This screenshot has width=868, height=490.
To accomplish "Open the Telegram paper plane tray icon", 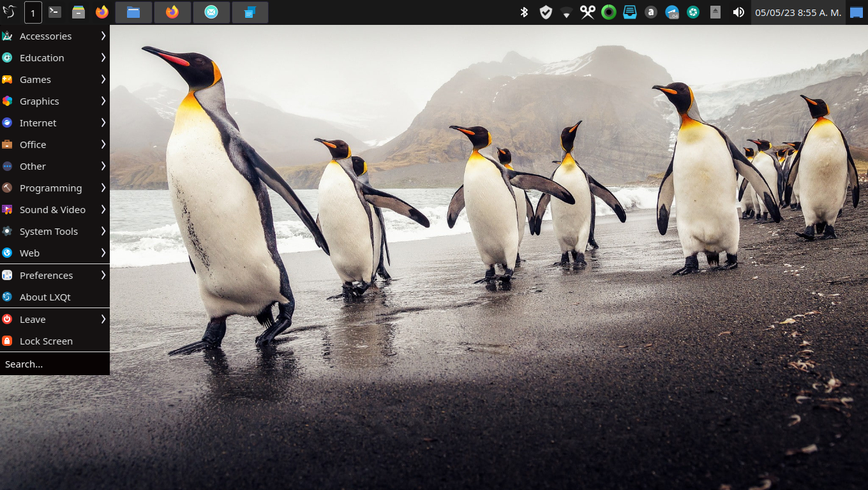I will 672,12.
